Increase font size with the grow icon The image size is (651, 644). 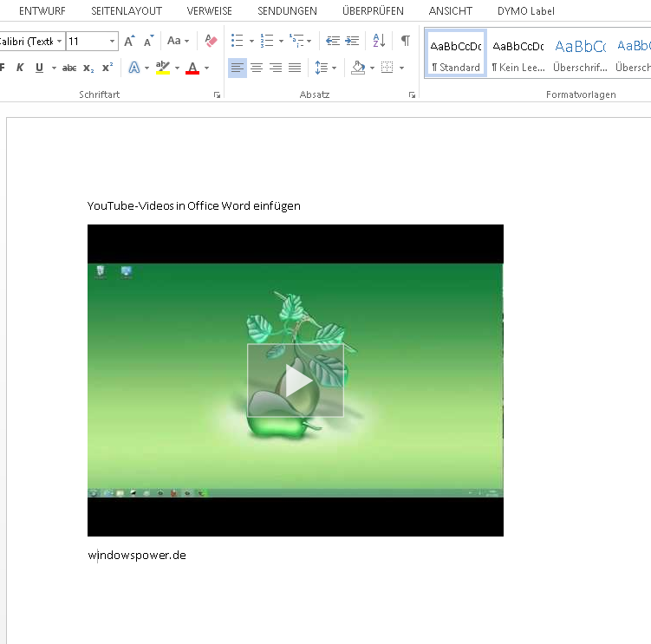pyautogui.click(x=129, y=41)
